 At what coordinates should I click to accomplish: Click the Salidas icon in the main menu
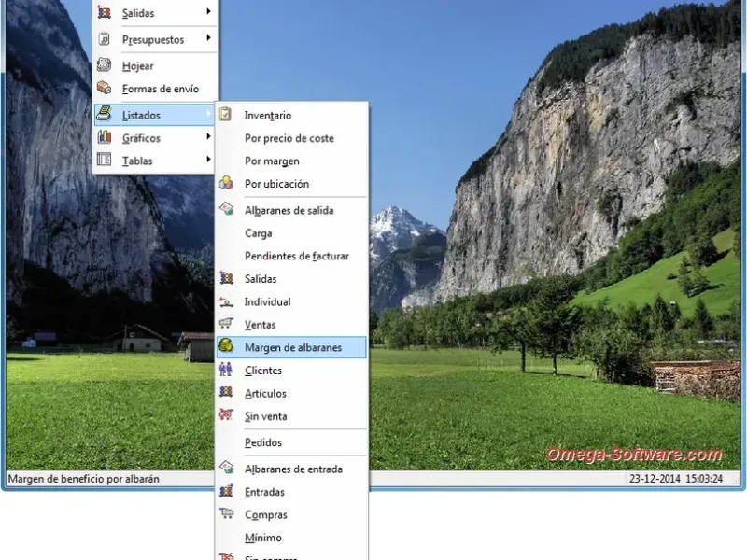click(104, 12)
